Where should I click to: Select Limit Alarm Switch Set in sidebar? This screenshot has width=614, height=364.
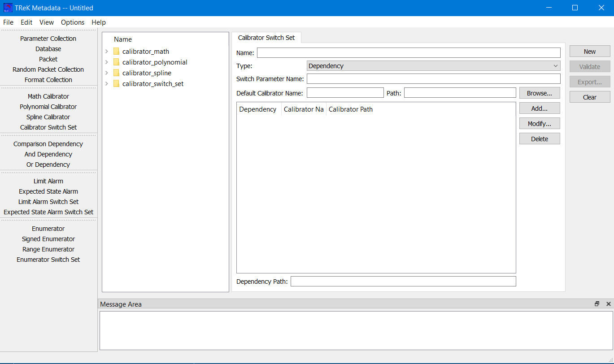click(x=48, y=202)
